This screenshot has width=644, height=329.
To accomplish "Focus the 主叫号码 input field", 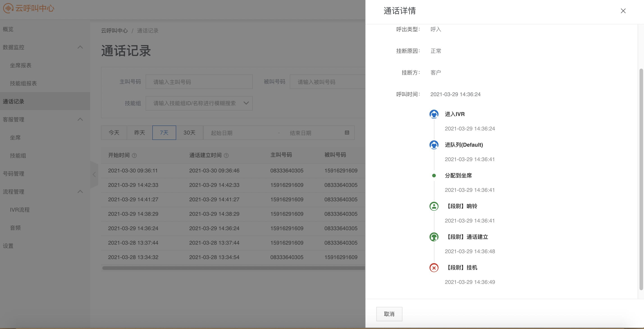I will [199, 82].
